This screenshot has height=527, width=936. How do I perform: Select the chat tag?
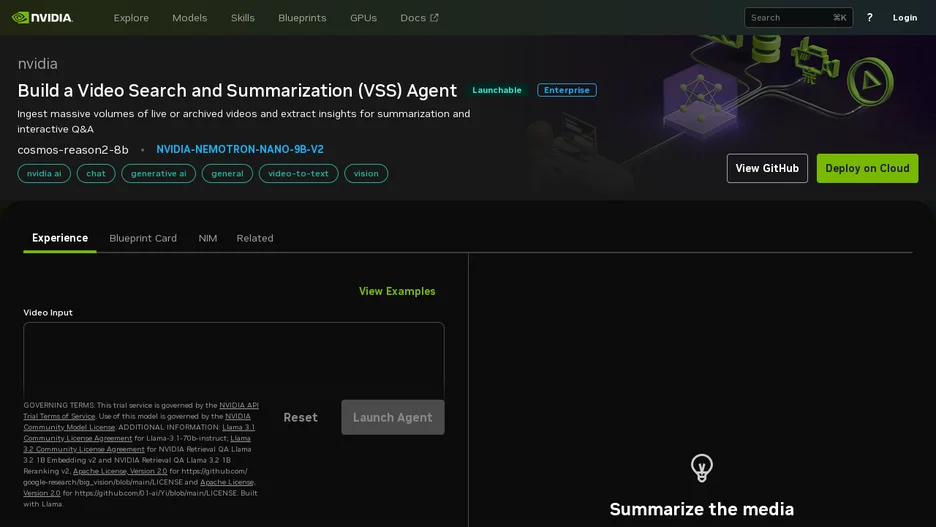click(x=96, y=174)
